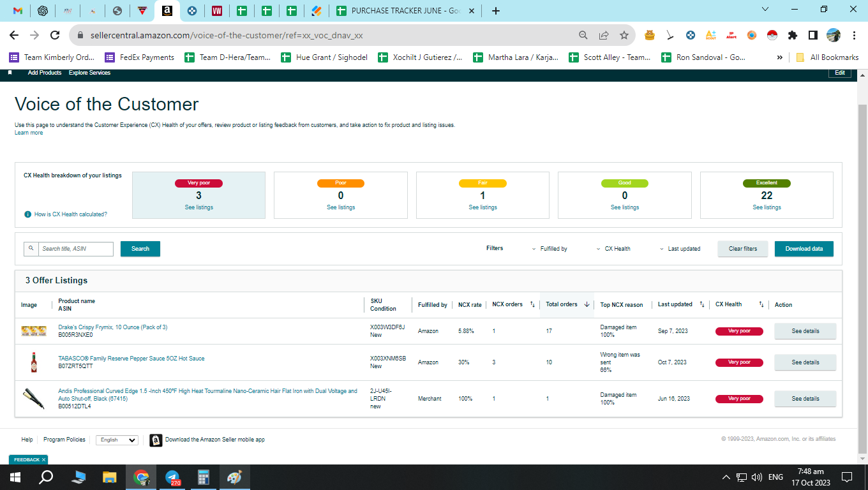Click the teal Search button
Screen dimensions: 868x490
click(x=140, y=249)
